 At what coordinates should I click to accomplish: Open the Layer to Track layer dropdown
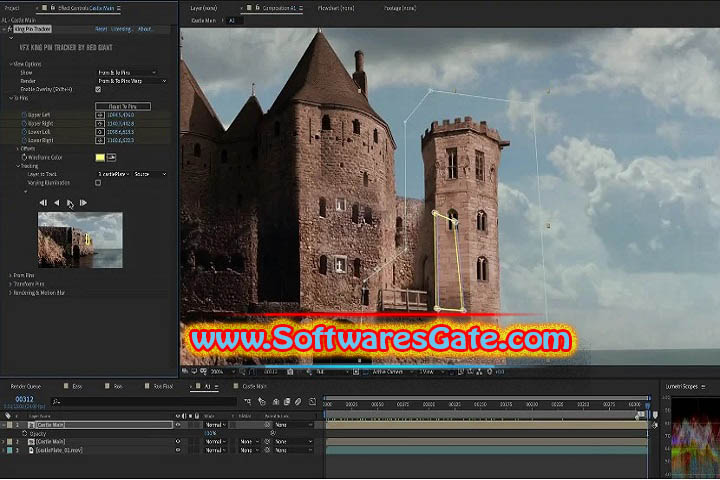tap(113, 174)
